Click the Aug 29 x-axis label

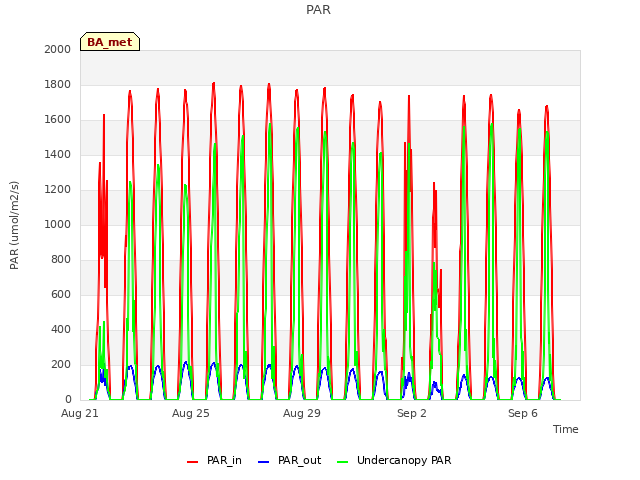pos(302,413)
